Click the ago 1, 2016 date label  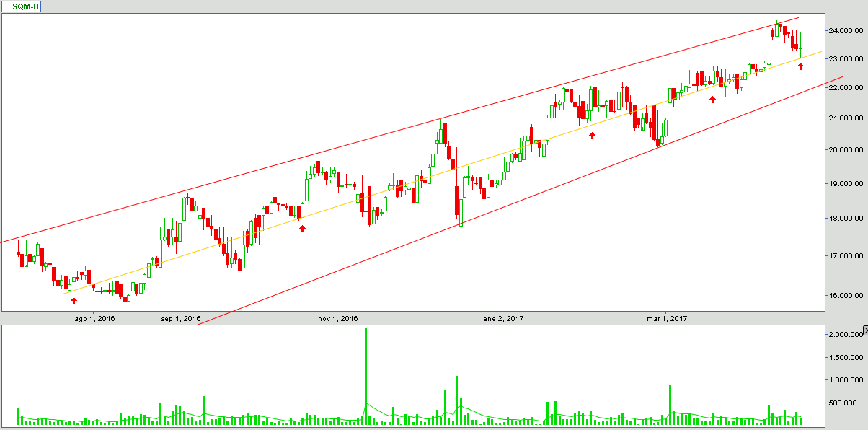(x=95, y=318)
